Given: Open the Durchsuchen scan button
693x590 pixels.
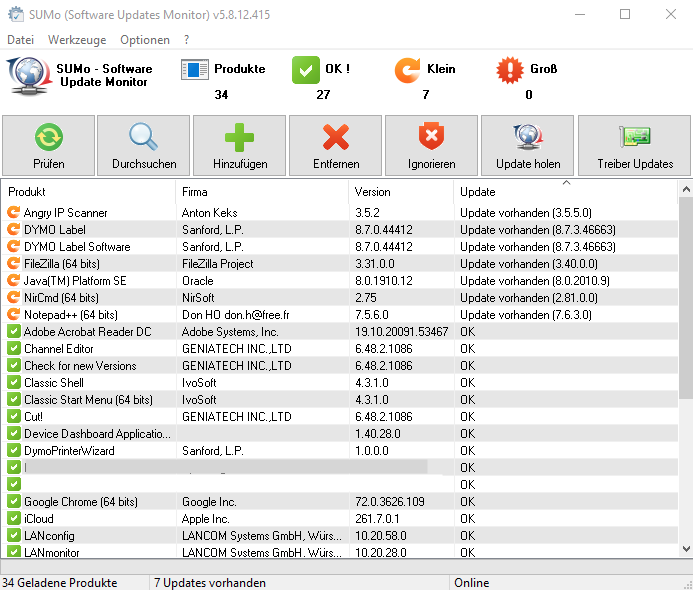Looking at the screenshot, I should [144, 146].
